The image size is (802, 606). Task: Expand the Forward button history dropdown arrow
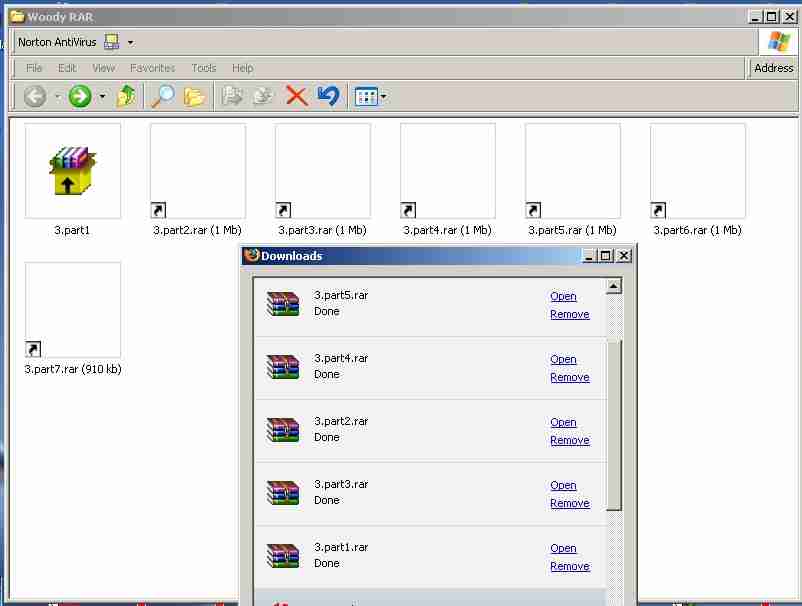pos(102,97)
